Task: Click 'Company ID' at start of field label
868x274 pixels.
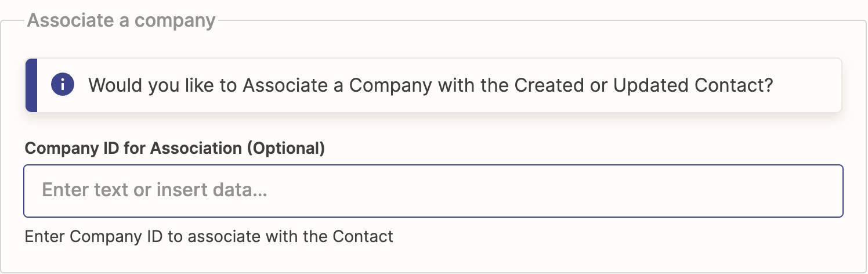Action: coord(73,148)
